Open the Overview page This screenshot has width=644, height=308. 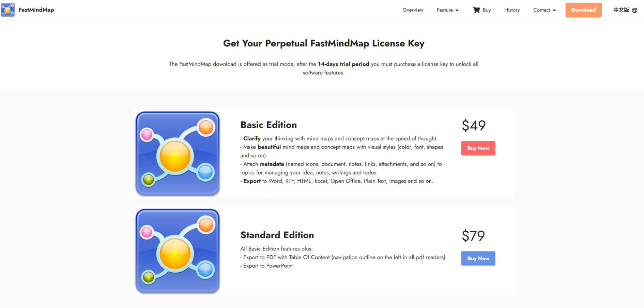click(x=413, y=10)
